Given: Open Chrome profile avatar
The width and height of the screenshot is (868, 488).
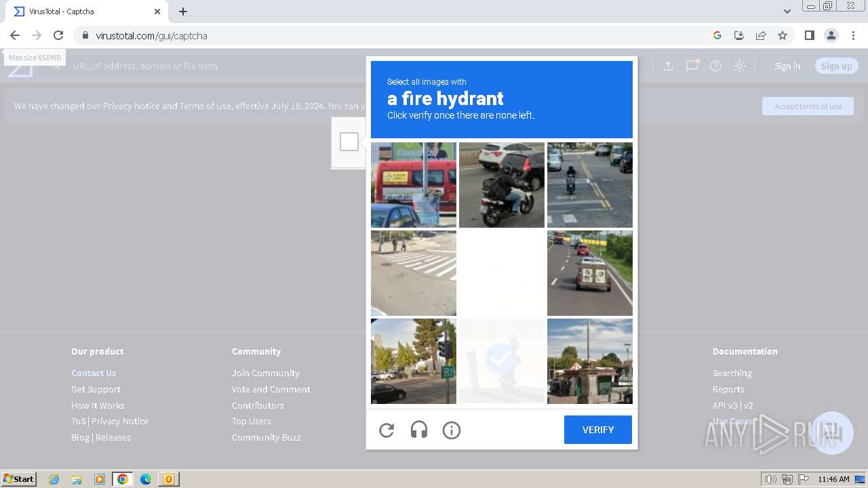Looking at the screenshot, I should 831,35.
